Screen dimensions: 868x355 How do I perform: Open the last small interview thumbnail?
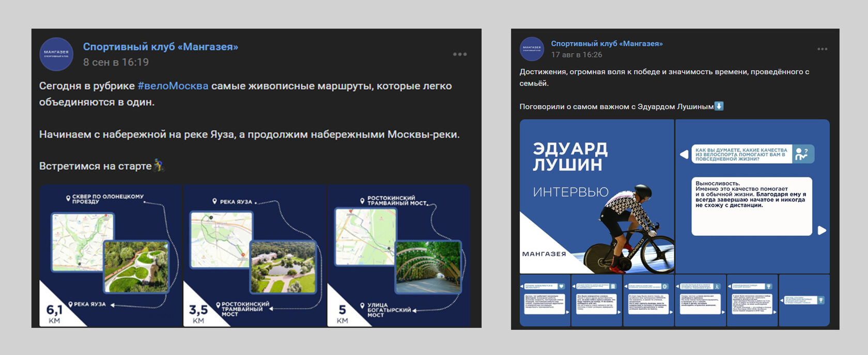pyautogui.click(x=804, y=300)
